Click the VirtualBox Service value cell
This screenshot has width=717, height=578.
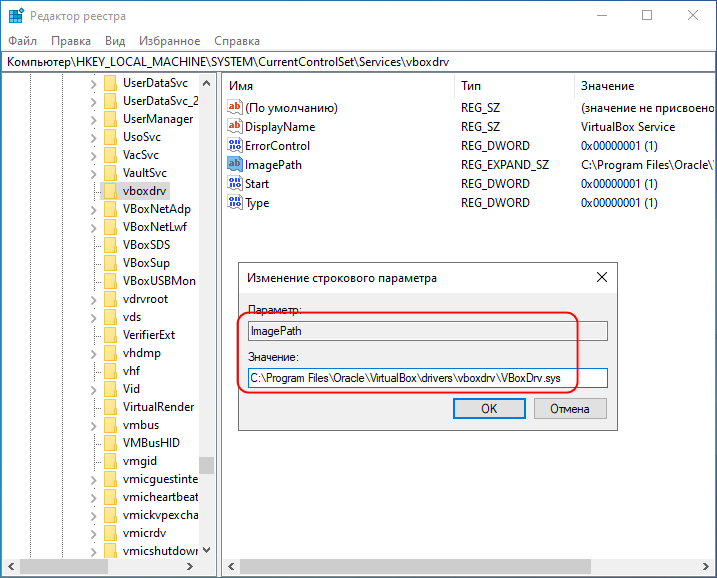click(x=628, y=127)
